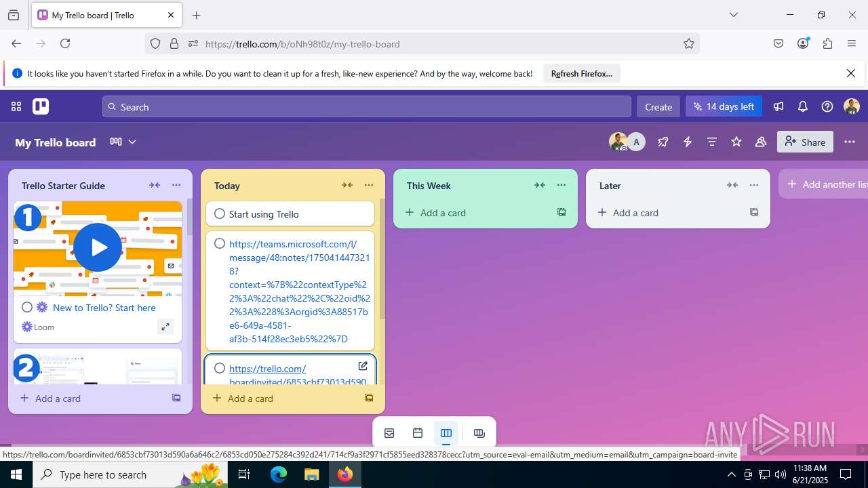The image size is (868, 488).
Task: Show hidden system tray icons
Action: [731, 474]
